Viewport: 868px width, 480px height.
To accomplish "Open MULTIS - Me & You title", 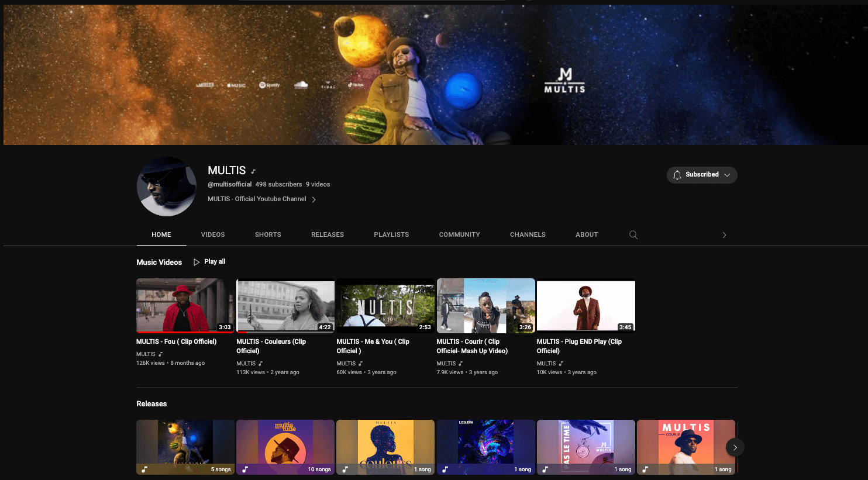I will pyautogui.click(x=373, y=346).
